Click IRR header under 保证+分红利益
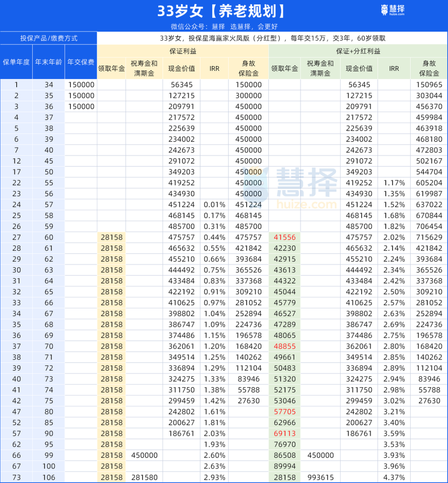Image resolution: width=448 pixels, height=483 pixels. click(x=394, y=68)
